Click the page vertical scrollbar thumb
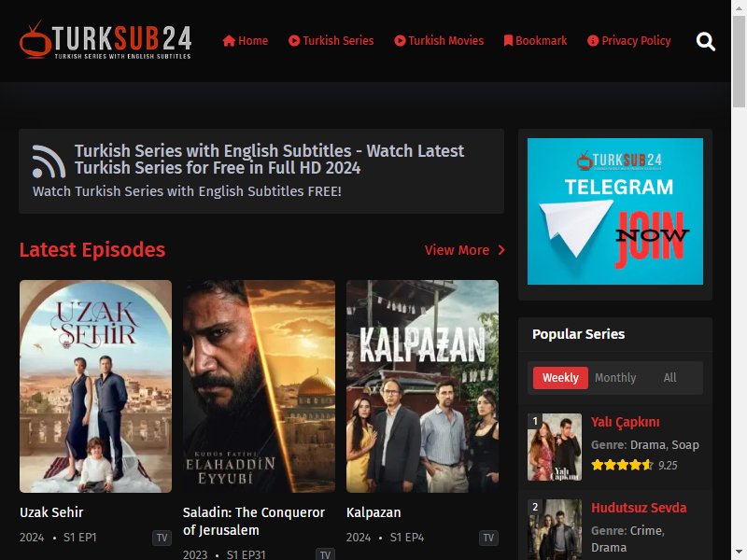The width and height of the screenshot is (747, 560). point(739,61)
